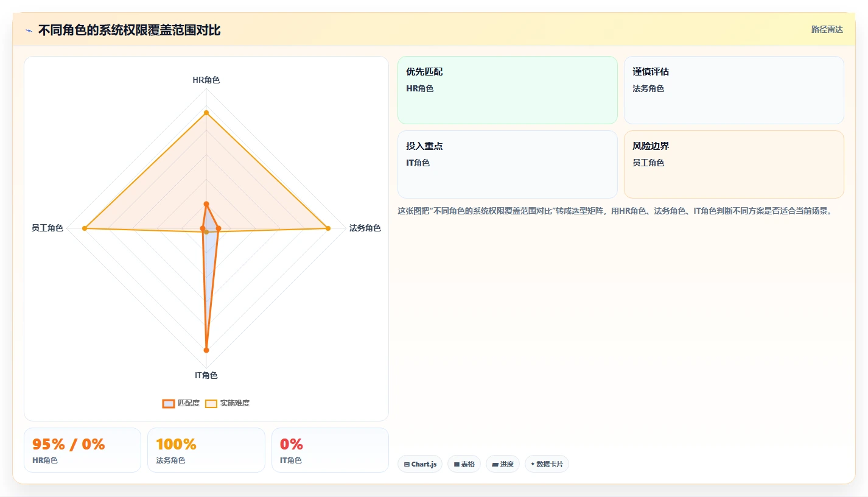
Task: Click the 匹配度 legend color box
Action: coord(169,403)
